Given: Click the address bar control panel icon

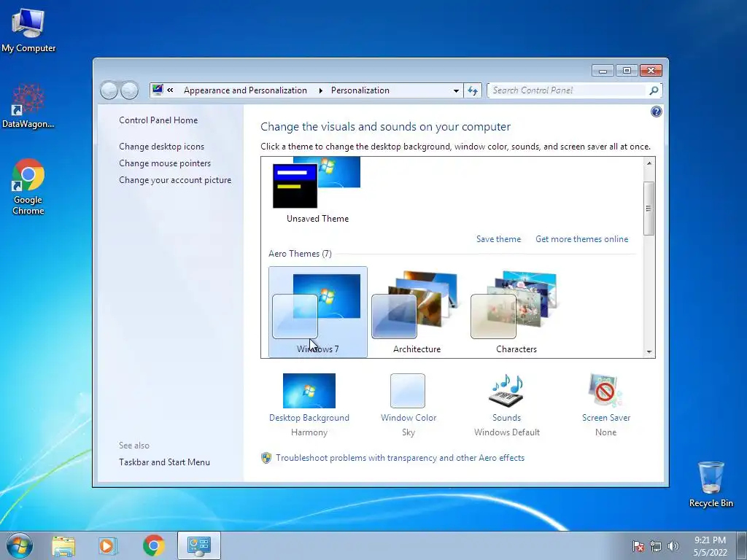Looking at the screenshot, I should click(x=158, y=90).
